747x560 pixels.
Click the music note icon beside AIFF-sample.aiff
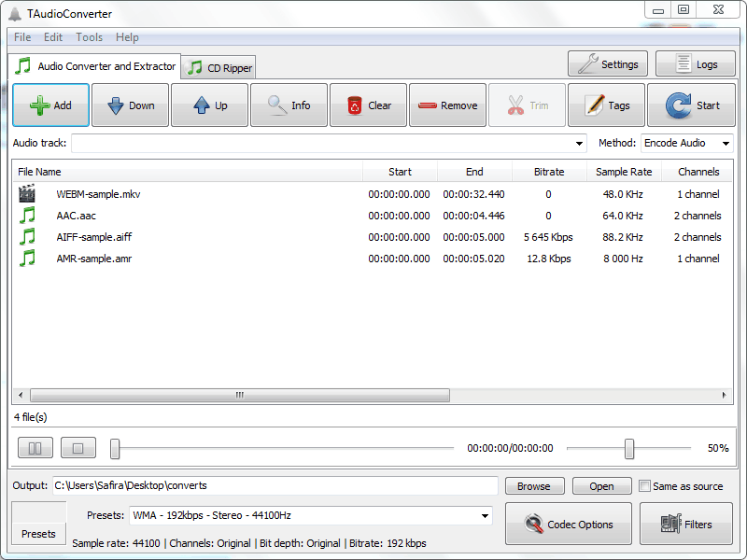point(27,237)
